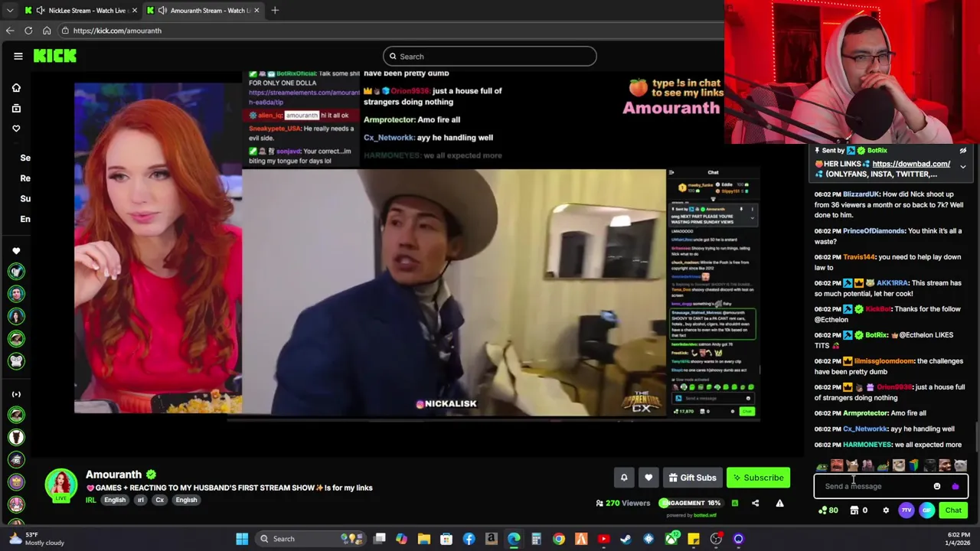Click the Cx tag
The height and width of the screenshot is (551, 980).
pyautogui.click(x=159, y=500)
